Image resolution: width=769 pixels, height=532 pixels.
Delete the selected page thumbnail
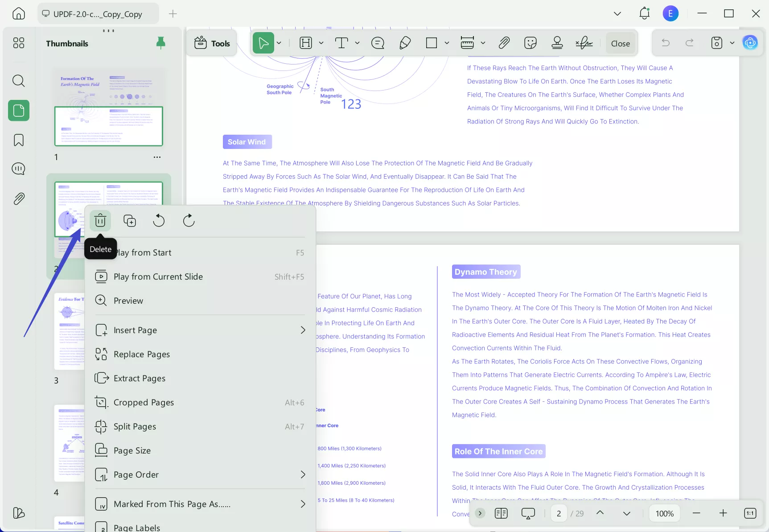click(x=100, y=220)
